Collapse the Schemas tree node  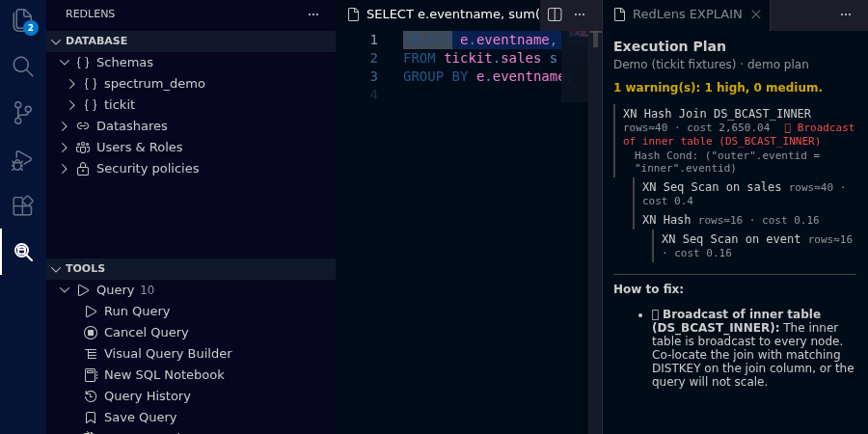65,63
